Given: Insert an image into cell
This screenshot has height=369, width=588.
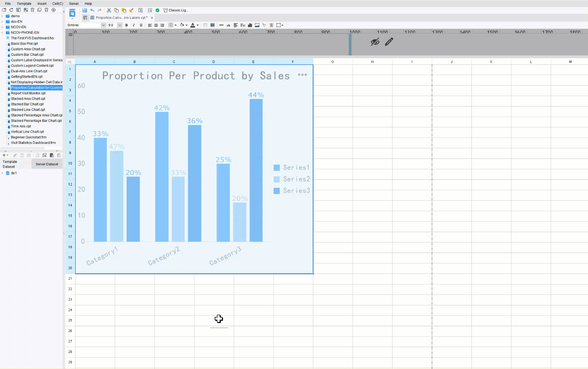Looking at the screenshot, I should [257, 25].
